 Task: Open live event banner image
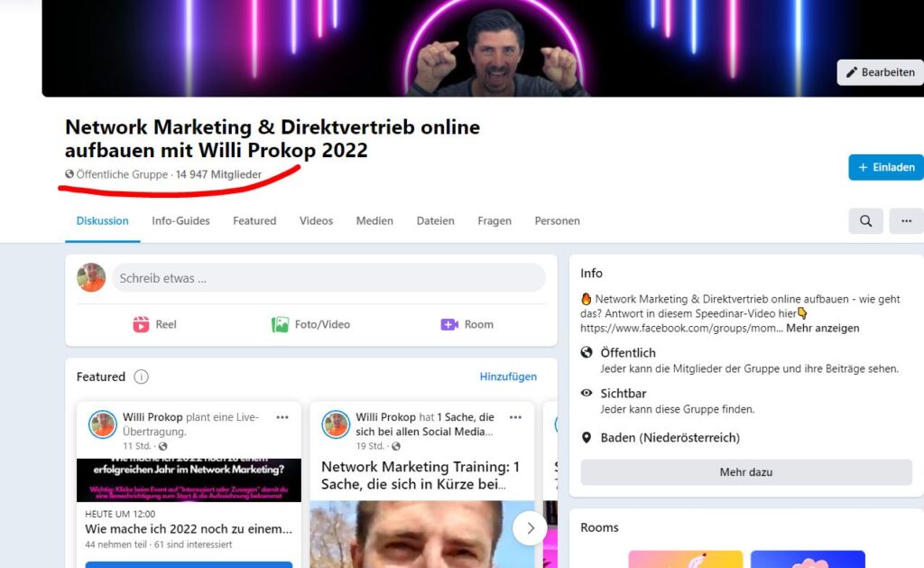pyautogui.click(x=189, y=480)
